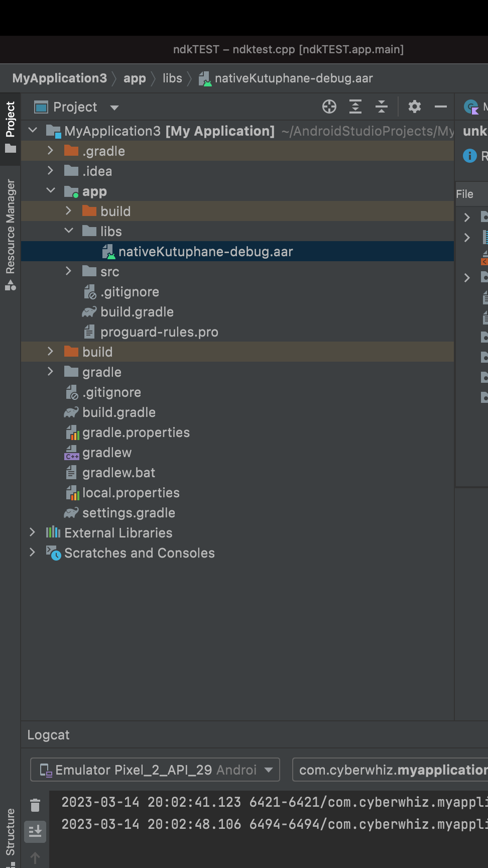This screenshot has width=488, height=868.
Task: Click the up arrow icon in Logcat
Action: click(x=35, y=858)
